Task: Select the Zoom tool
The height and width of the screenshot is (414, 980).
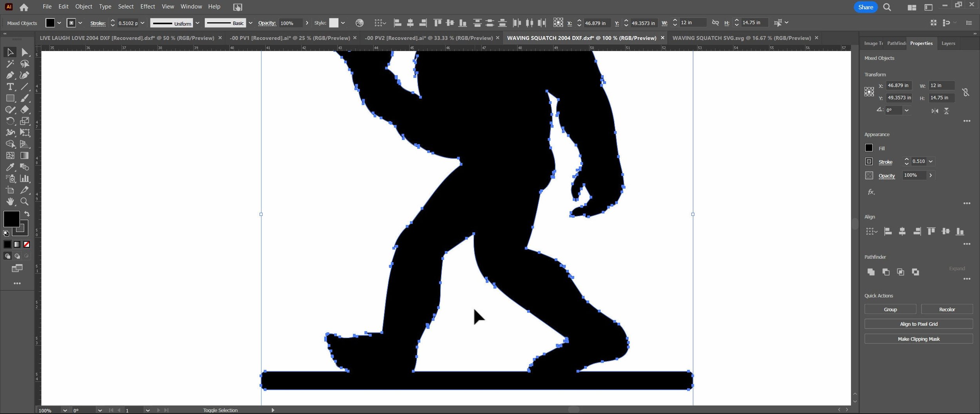Action: click(x=25, y=201)
